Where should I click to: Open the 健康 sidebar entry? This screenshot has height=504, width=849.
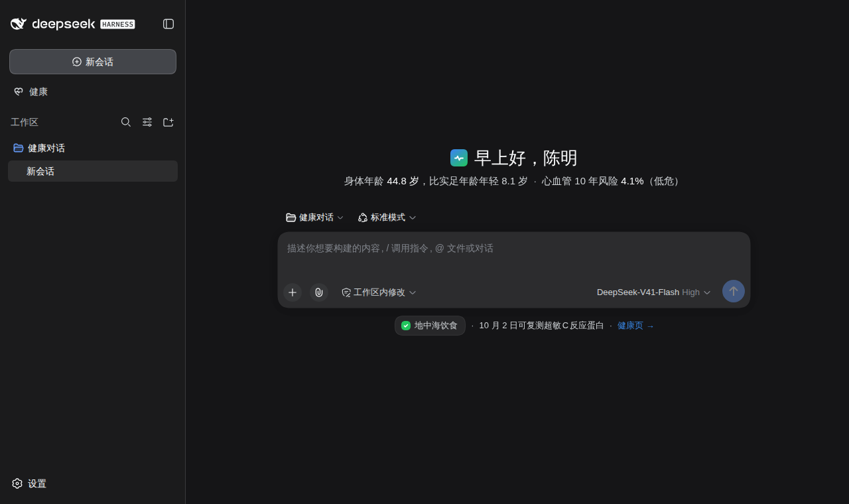[93, 92]
